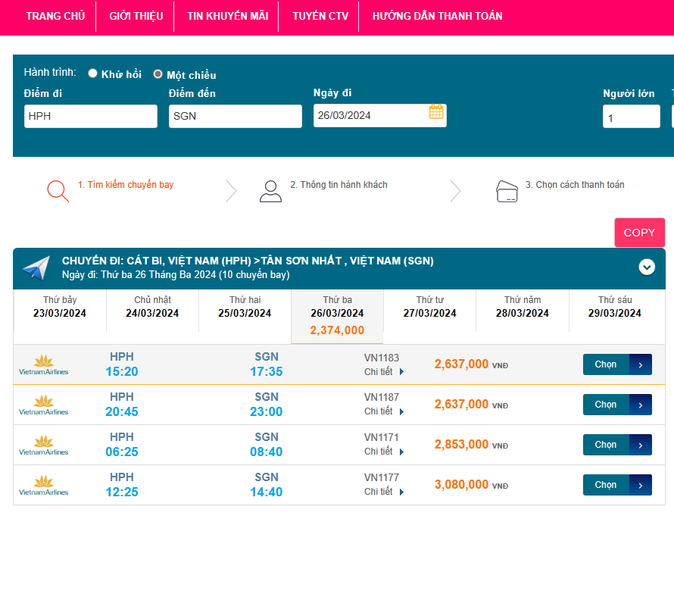Click Vietnam Airlines logo of flight VN1171

pyautogui.click(x=43, y=445)
